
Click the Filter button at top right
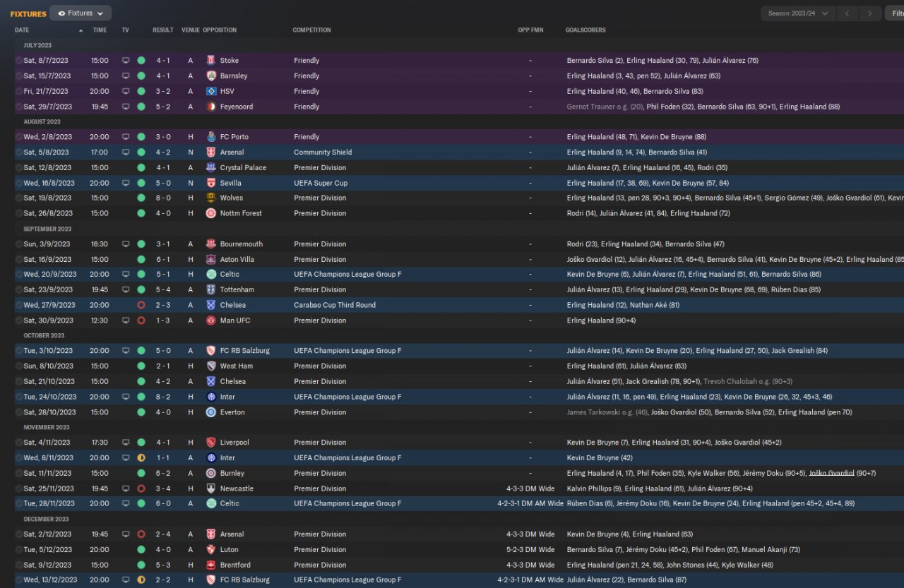[x=894, y=13]
